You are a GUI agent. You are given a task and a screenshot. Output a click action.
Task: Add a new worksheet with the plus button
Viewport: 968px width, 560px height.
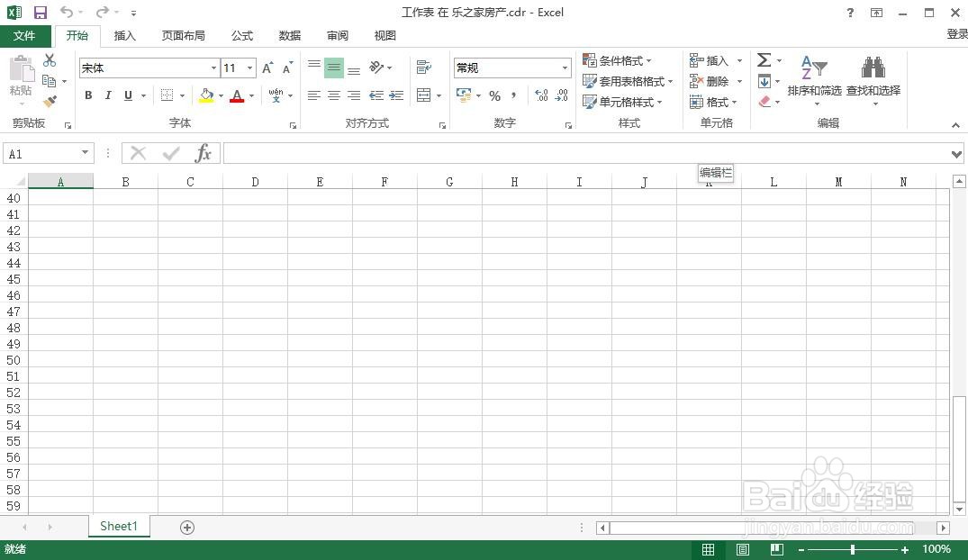186,526
